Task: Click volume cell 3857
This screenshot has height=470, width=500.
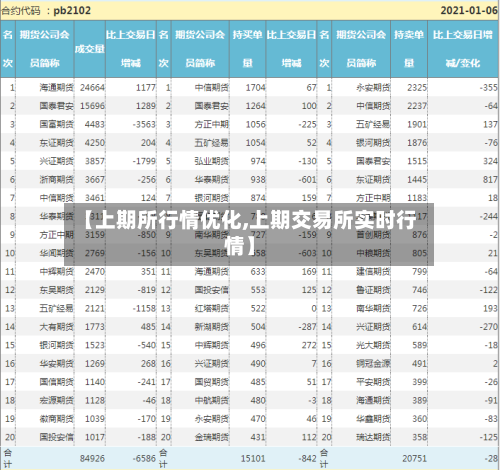Action: (95, 161)
